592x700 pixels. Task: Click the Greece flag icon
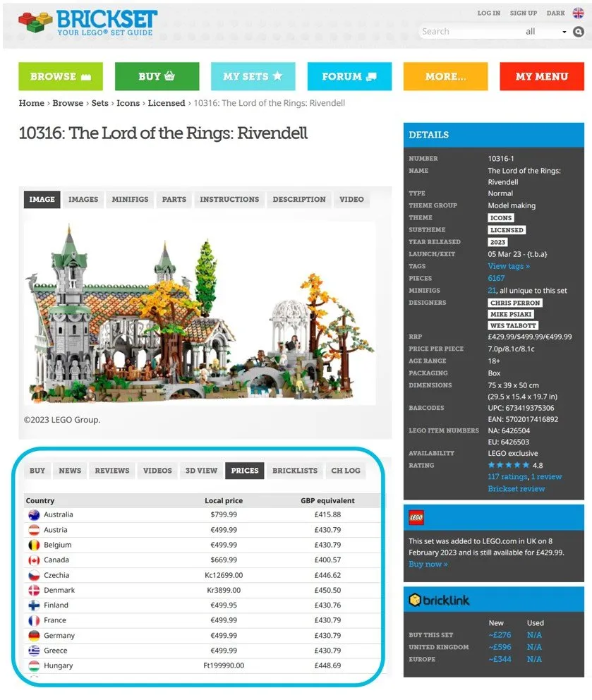[x=34, y=651]
